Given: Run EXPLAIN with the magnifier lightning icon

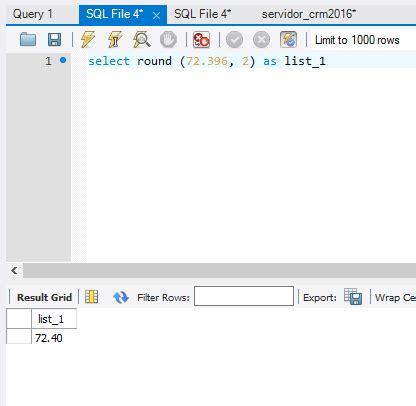Looking at the screenshot, I should tap(142, 40).
